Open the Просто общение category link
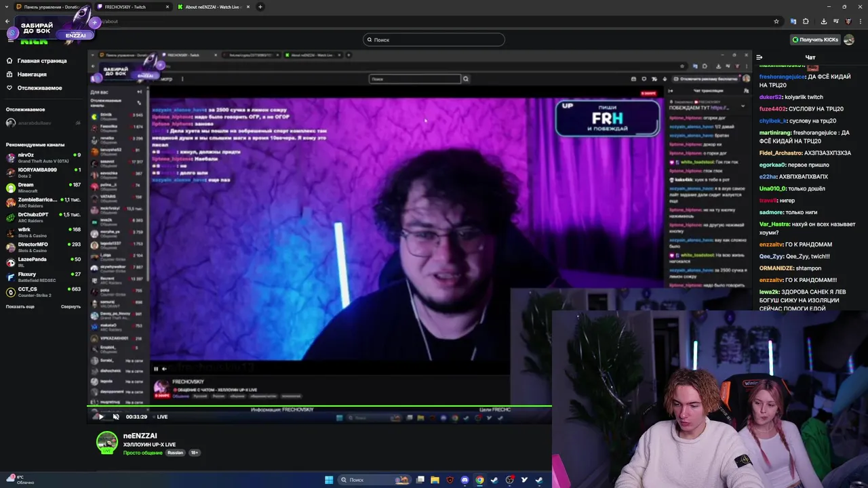The height and width of the screenshot is (488, 868). point(143,453)
